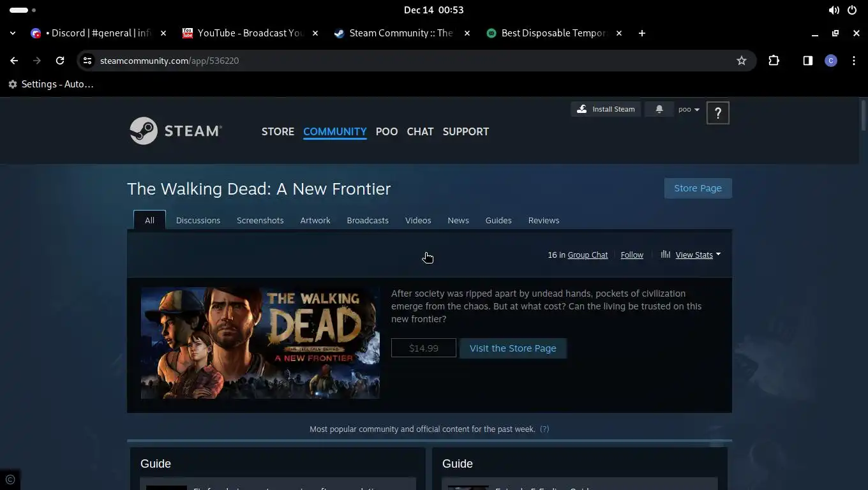Reload the page with the refresh icon
Screen dimensions: 868x490
(x=60, y=61)
